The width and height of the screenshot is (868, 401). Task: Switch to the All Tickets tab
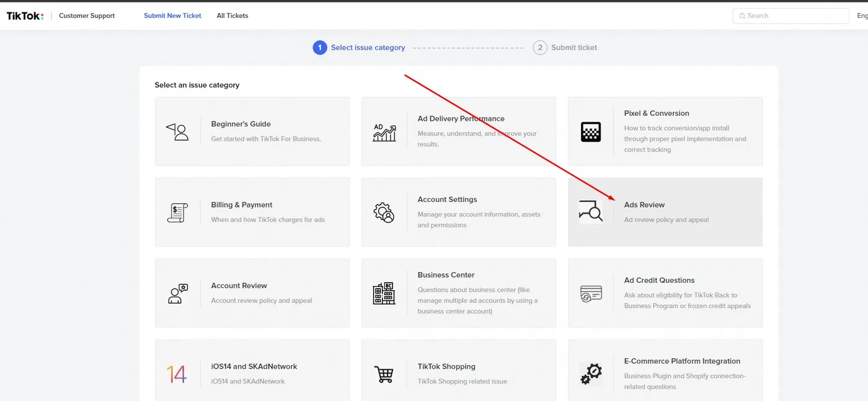[x=232, y=15]
